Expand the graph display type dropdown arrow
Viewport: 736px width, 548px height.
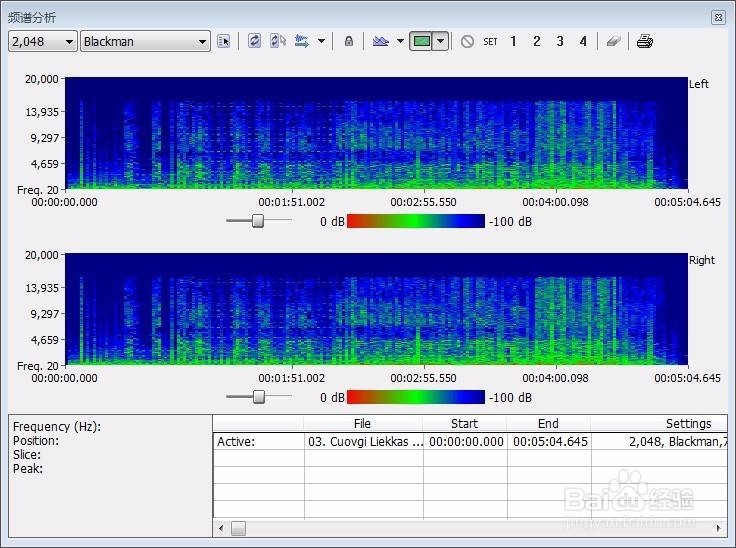(x=400, y=41)
